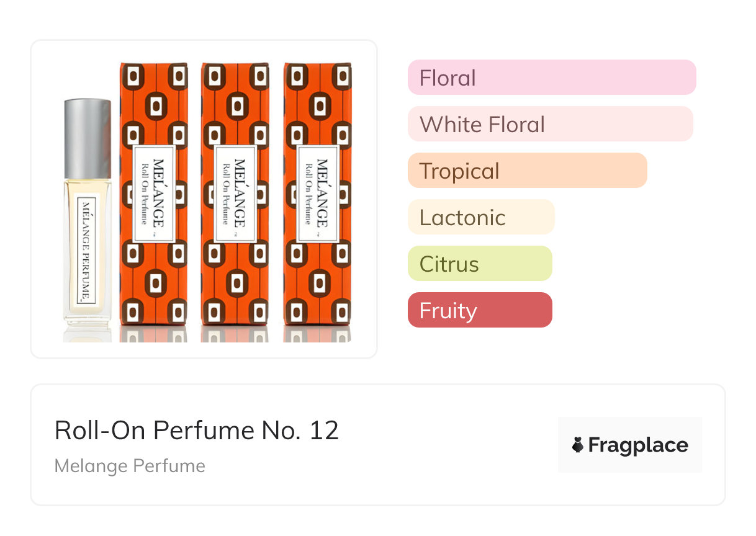Click the green Citrus accord bar
This screenshot has height=536, width=756.
(479, 264)
